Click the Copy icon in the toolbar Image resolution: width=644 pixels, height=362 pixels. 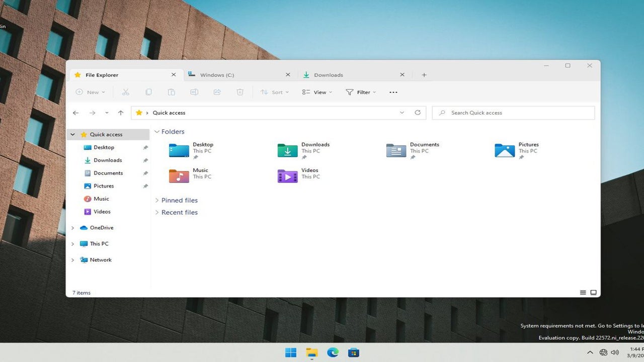148,92
